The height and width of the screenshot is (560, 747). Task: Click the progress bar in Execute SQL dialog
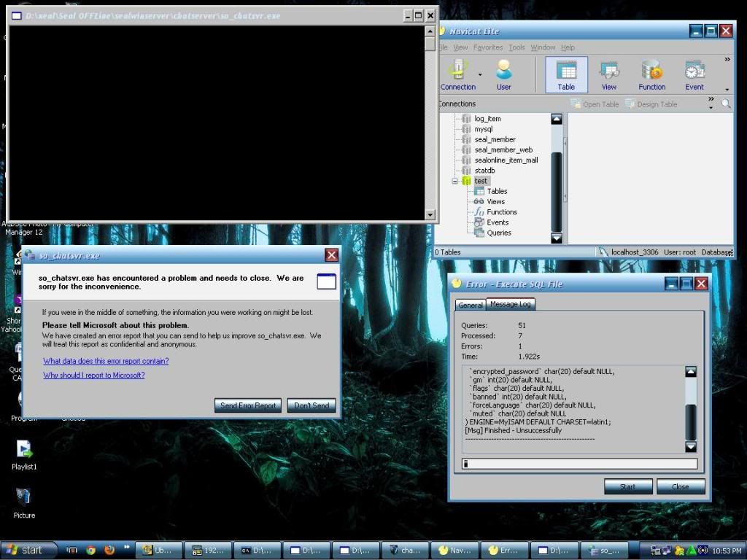tap(580, 464)
